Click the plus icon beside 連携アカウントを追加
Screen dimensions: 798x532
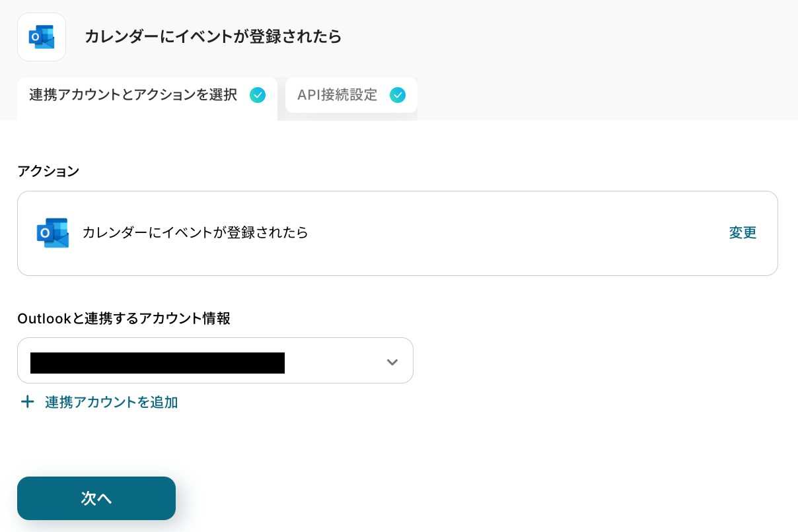(27, 402)
